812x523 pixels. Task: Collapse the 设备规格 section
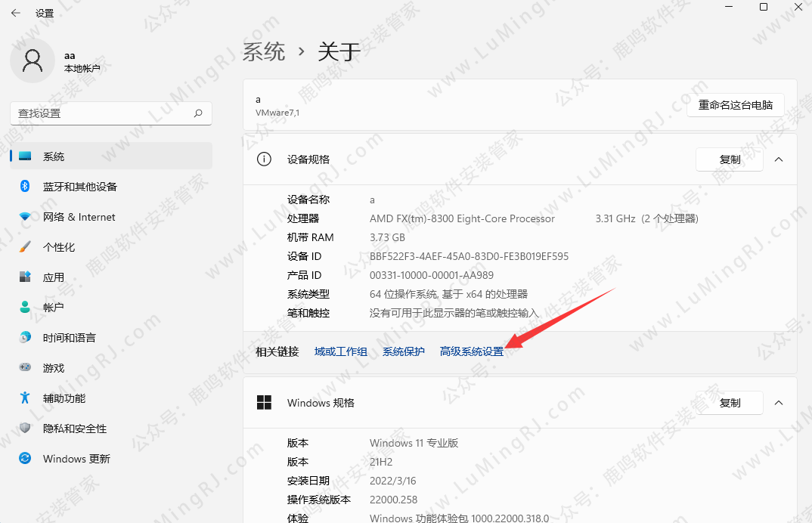[x=779, y=159]
